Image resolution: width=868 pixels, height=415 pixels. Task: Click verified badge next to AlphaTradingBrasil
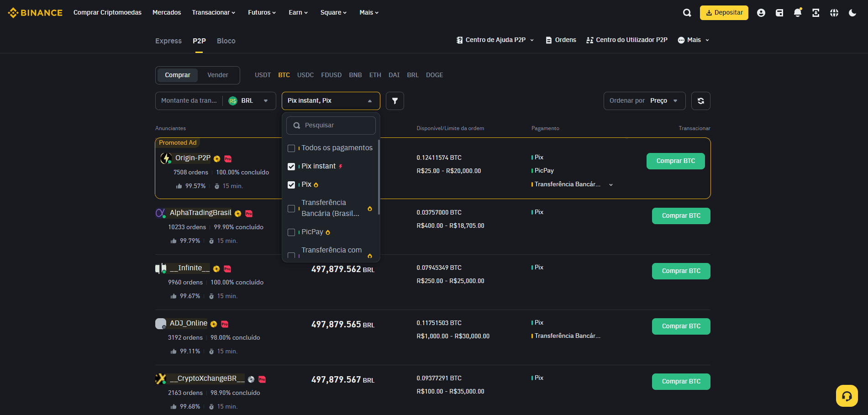238,214
